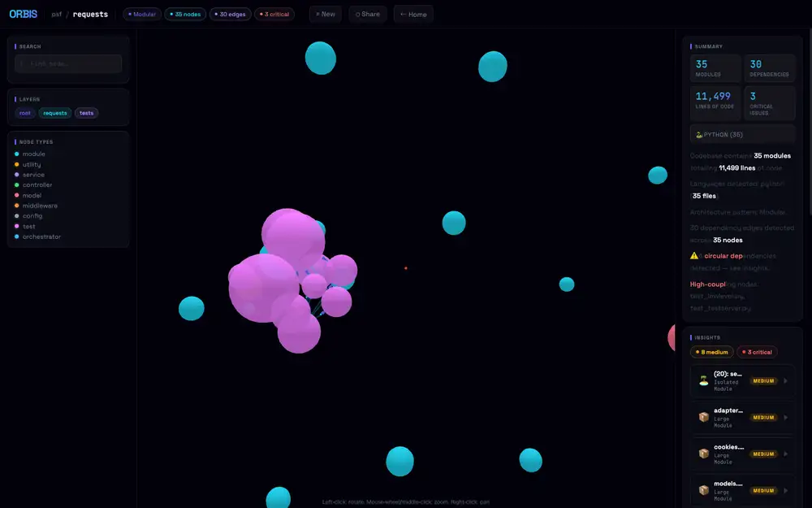The width and height of the screenshot is (812, 508).
Task: Select test node type label
Action: click(29, 227)
